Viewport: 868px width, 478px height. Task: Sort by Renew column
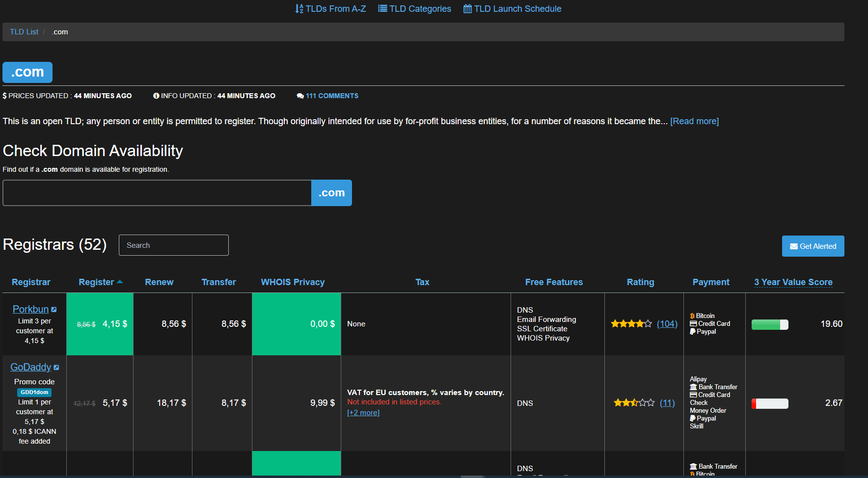pyautogui.click(x=159, y=282)
